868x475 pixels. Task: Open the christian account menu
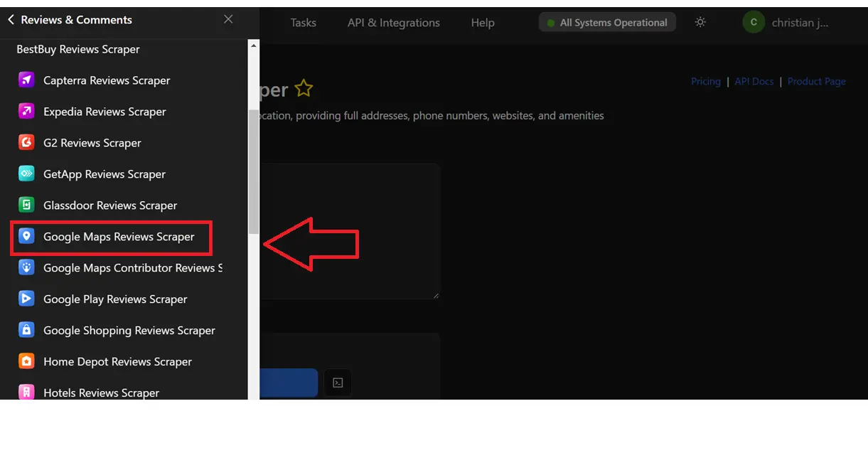tap(786, 23)
